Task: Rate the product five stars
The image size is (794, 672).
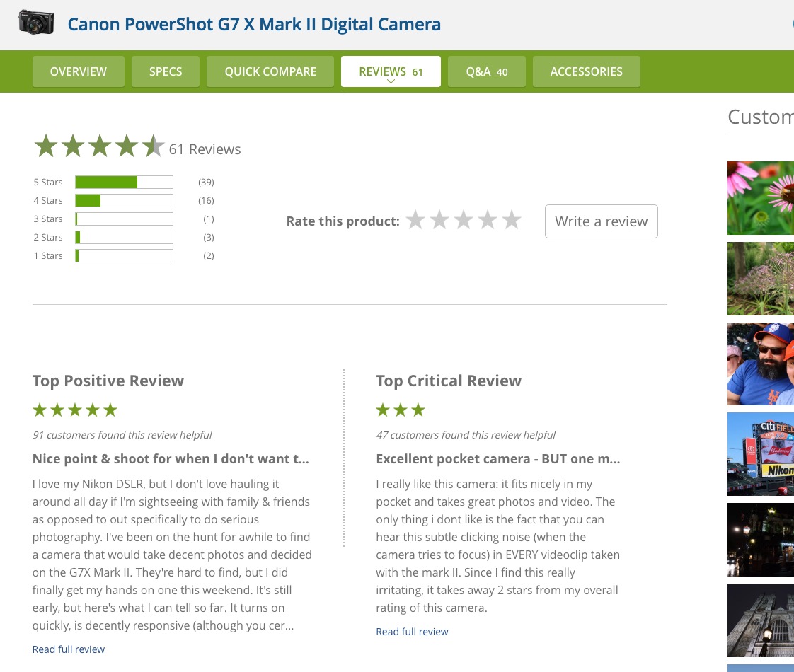Action: click(x=512, y=221)
